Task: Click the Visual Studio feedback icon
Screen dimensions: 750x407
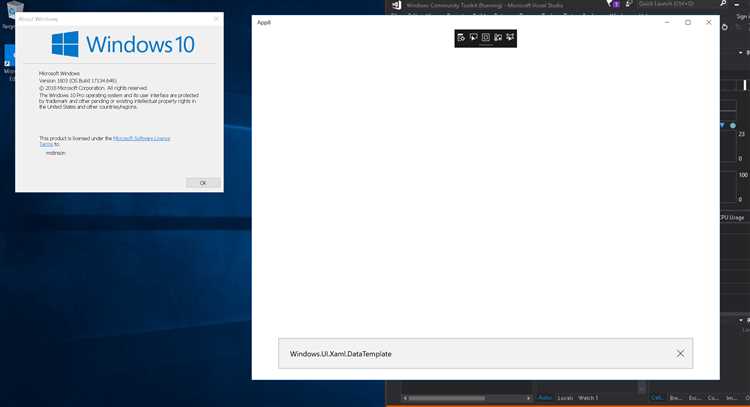Action: pos(629,4)
